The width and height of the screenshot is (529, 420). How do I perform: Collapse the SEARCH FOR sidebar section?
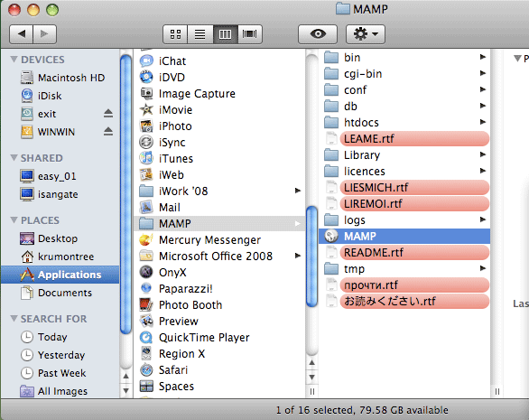[x=14, y=318]
